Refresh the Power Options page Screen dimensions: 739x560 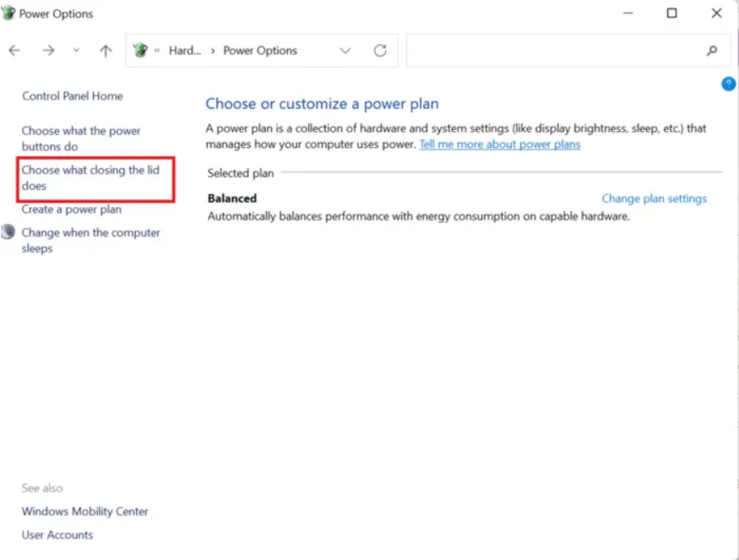pyautogui.click(x=380, y=51)
